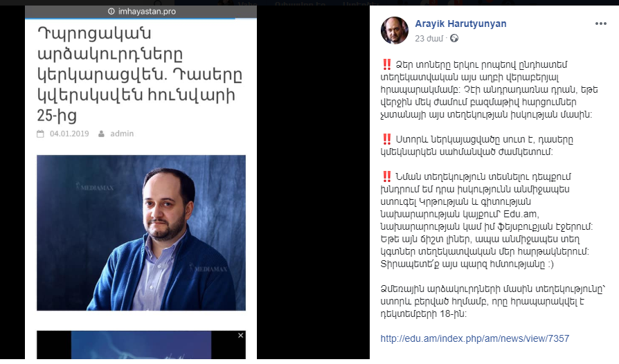Click the author person icon beside admin

102,134
